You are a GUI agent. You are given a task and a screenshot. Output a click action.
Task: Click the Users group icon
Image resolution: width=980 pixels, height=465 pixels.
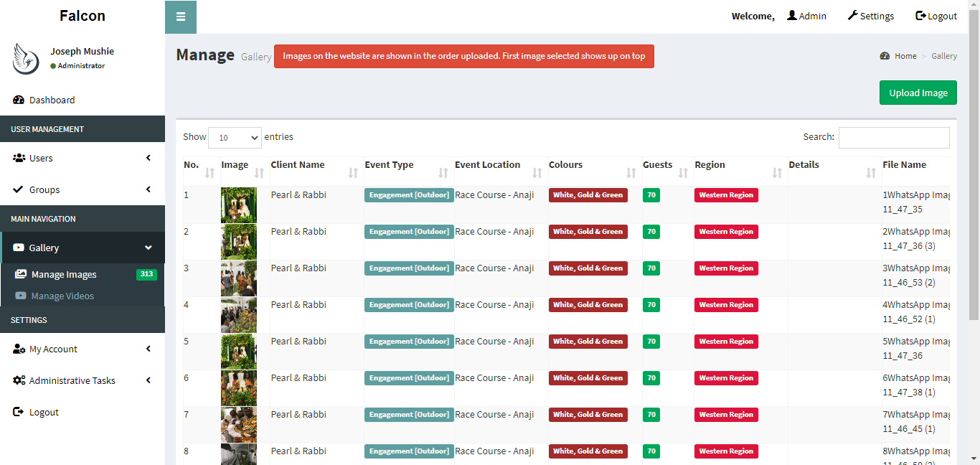pos(19,158)
